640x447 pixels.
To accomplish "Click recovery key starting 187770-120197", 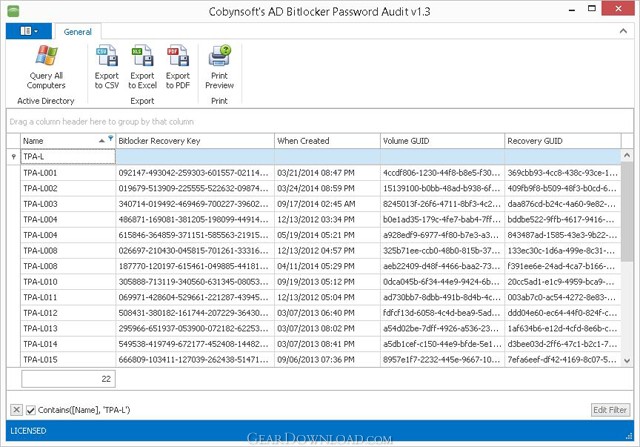I will click(x=195, y=266).
